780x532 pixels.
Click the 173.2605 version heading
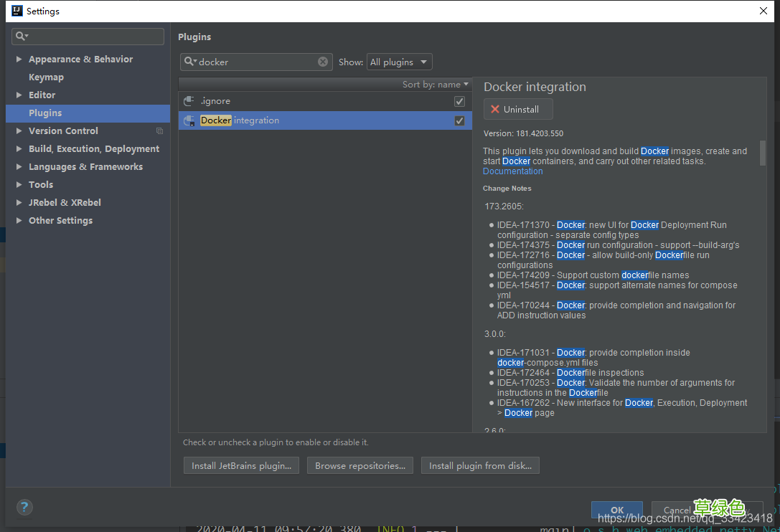click(504, 206)
